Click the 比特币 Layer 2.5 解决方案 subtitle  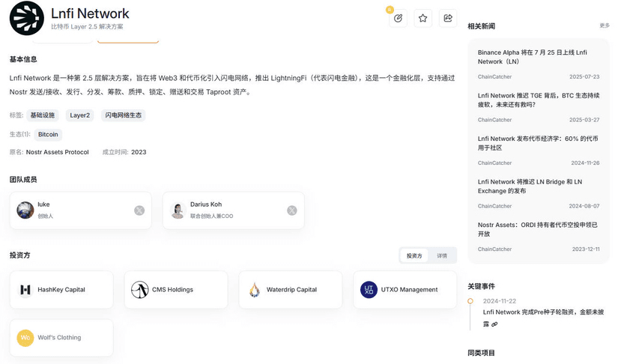pos(87,26)
